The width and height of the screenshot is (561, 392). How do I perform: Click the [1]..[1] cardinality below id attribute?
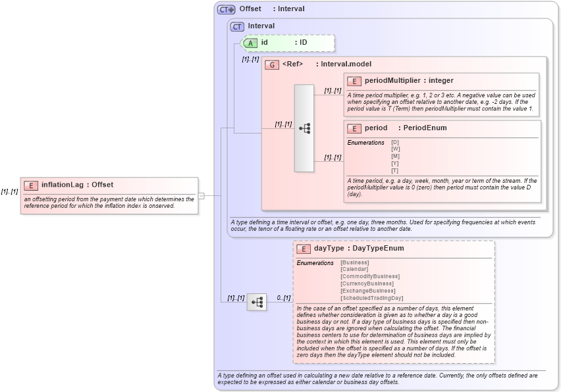[250, 59]
